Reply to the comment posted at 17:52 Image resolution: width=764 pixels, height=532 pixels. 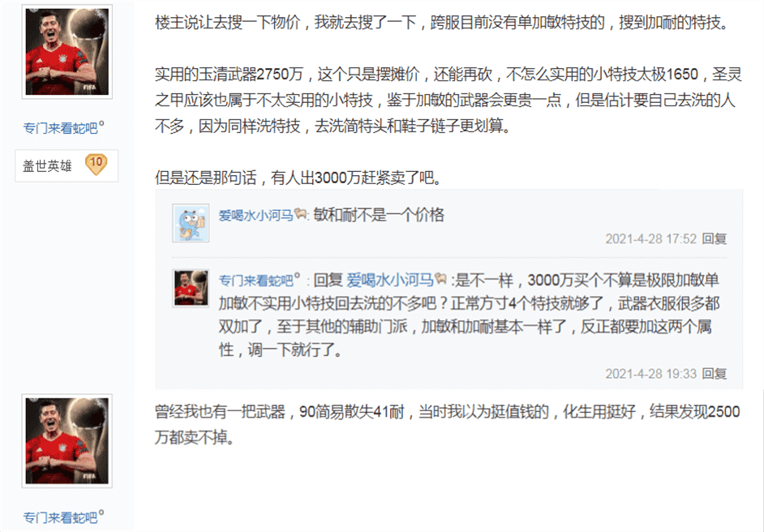click(x=715, y=238)
